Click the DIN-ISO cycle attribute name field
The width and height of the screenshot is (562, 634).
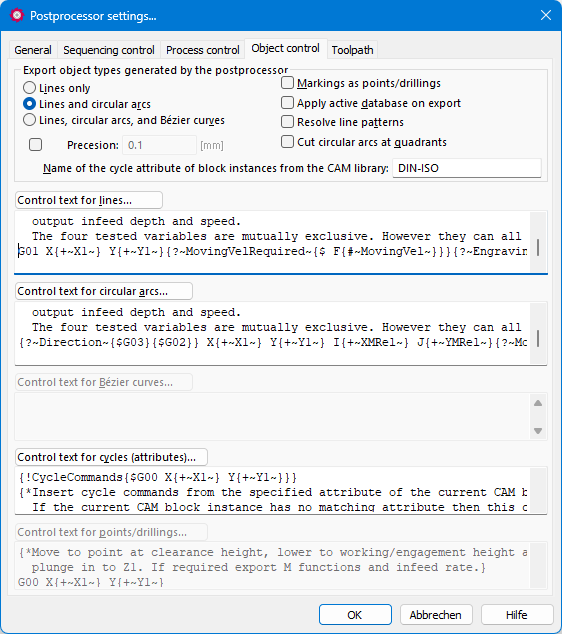tap(467, 168)
